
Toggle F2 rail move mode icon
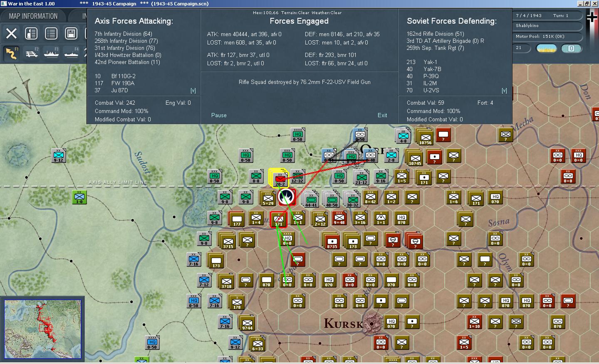click(x=31, y=53)
